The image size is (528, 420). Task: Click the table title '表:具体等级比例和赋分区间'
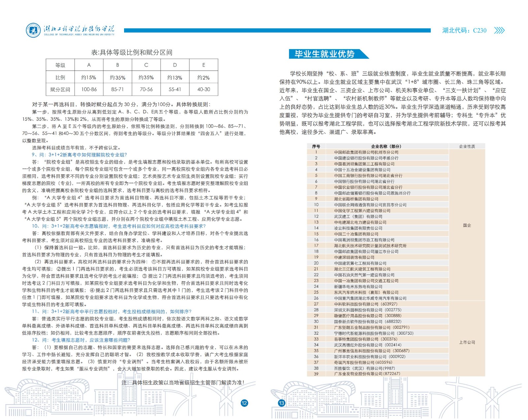coord(132,52)
